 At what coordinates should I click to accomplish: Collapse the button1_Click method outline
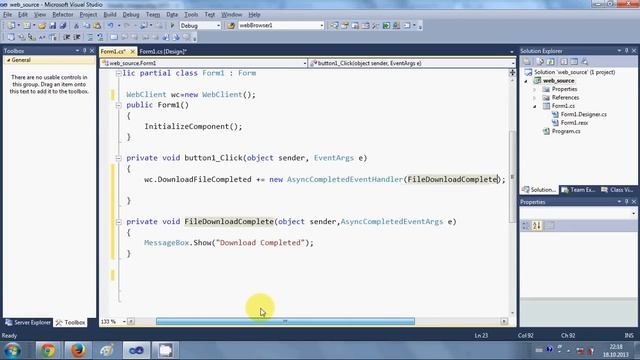pos(118,158)
